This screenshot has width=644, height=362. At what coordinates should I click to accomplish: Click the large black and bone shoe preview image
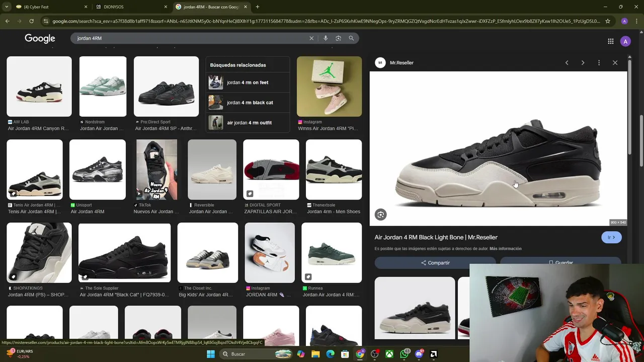[498, 149]
